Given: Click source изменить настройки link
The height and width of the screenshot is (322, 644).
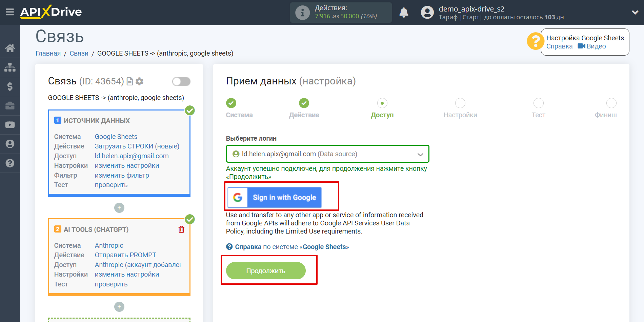Looking at the screenshot, I should [x=127, y=165].
